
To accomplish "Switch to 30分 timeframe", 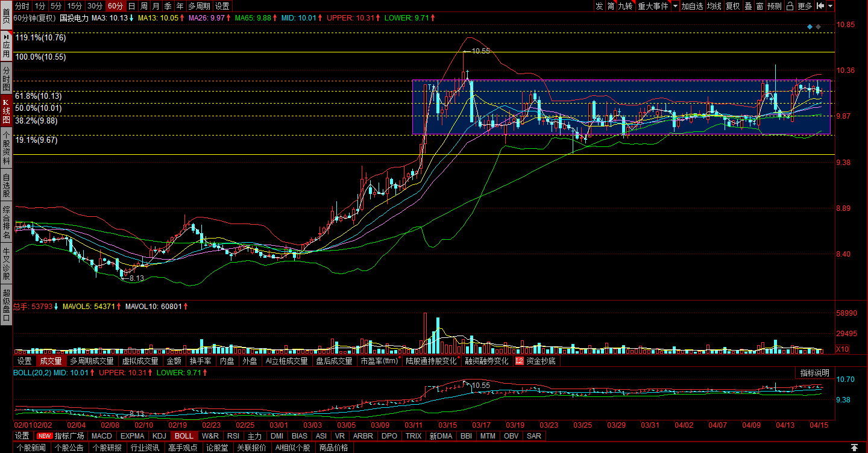I will pos(95,6).
